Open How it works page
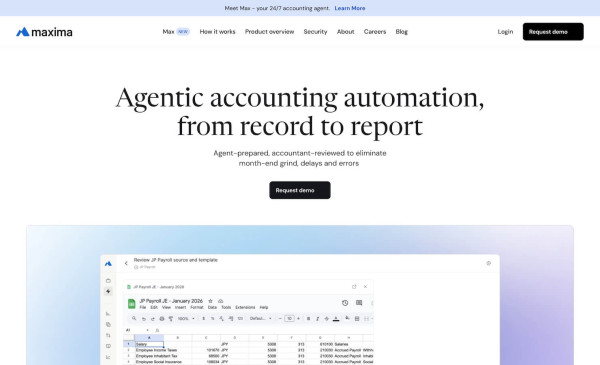 coord(217,32)
